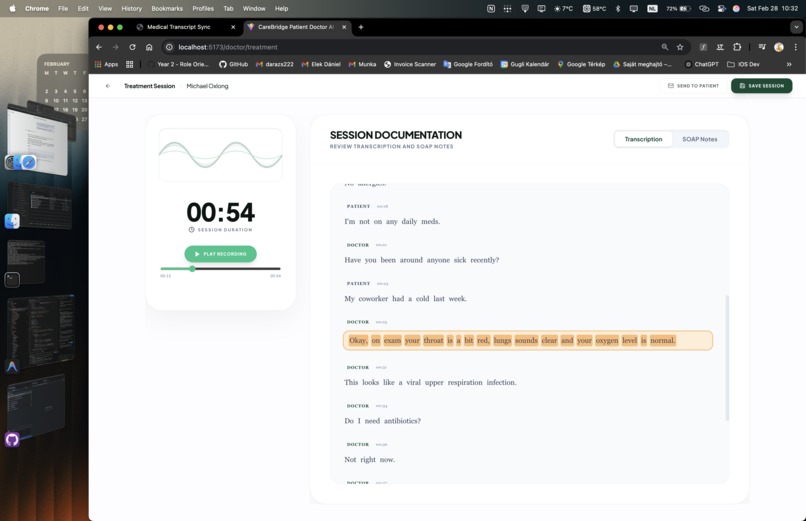Image resolution: width=806 pixels, height=521 pixels.
Task: Click 'My coworker had a cold last week'
Action: point(406,299)
